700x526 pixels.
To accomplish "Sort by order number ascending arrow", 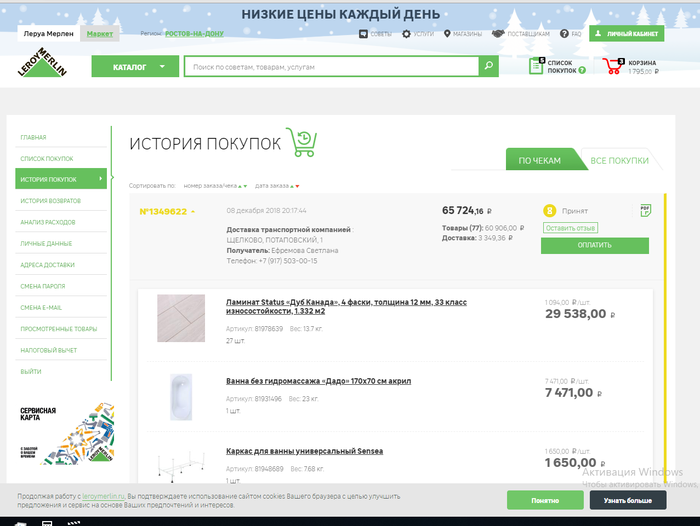I will tap(240, 186).
